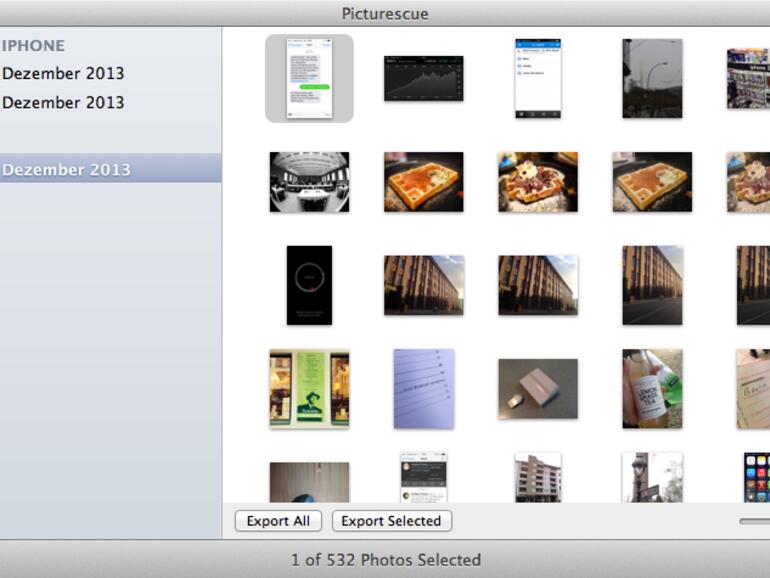Select the grey box with USB adapter thumbnail
Viewport: 770px width, 578px height.
tap(538, 389)
